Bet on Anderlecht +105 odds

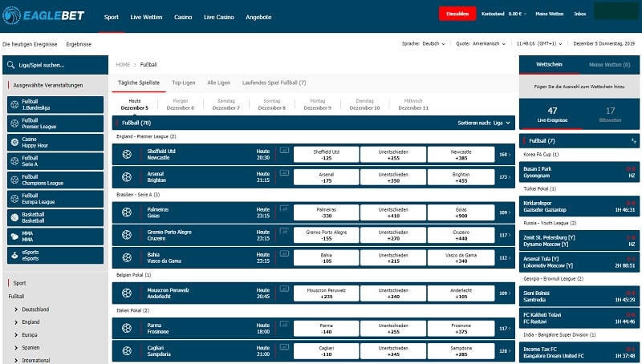[461, 293]
